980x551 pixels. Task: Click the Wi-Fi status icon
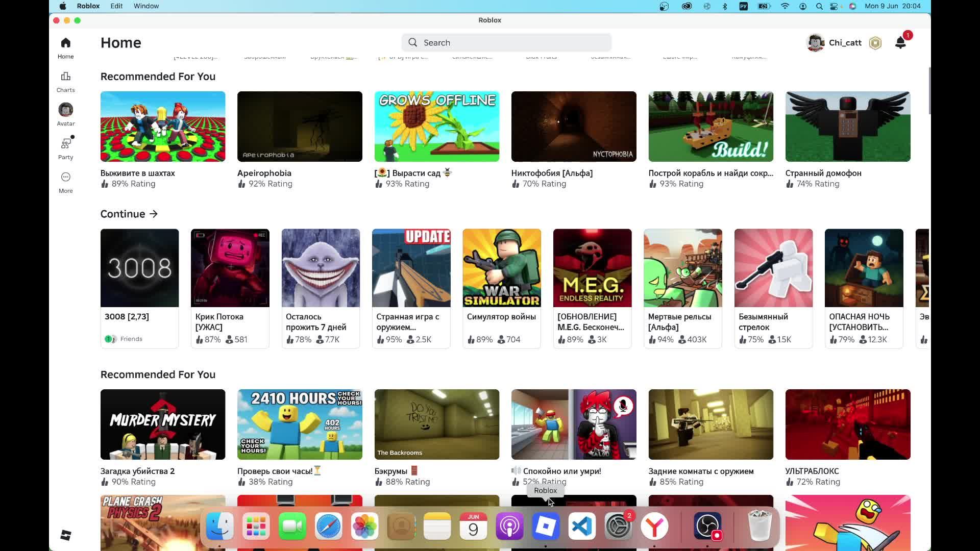(785, 6)
